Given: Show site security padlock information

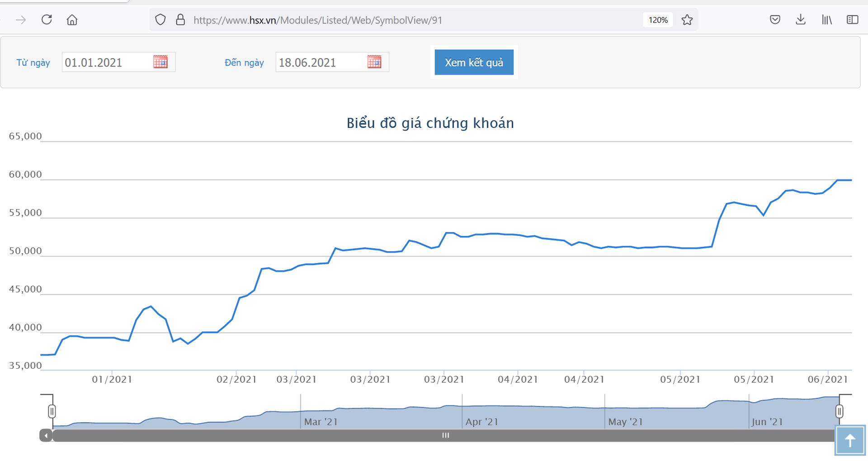Looking at the screenshot, I should click(180, 20).
